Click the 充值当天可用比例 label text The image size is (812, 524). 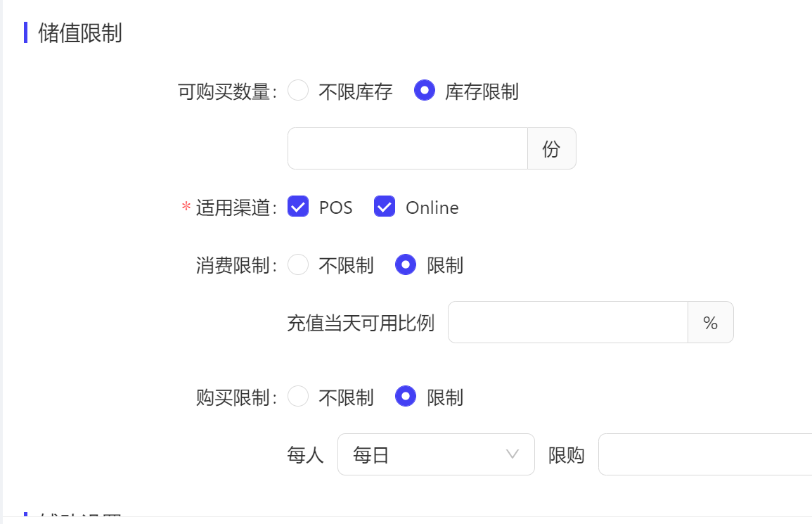click(361, 323)
